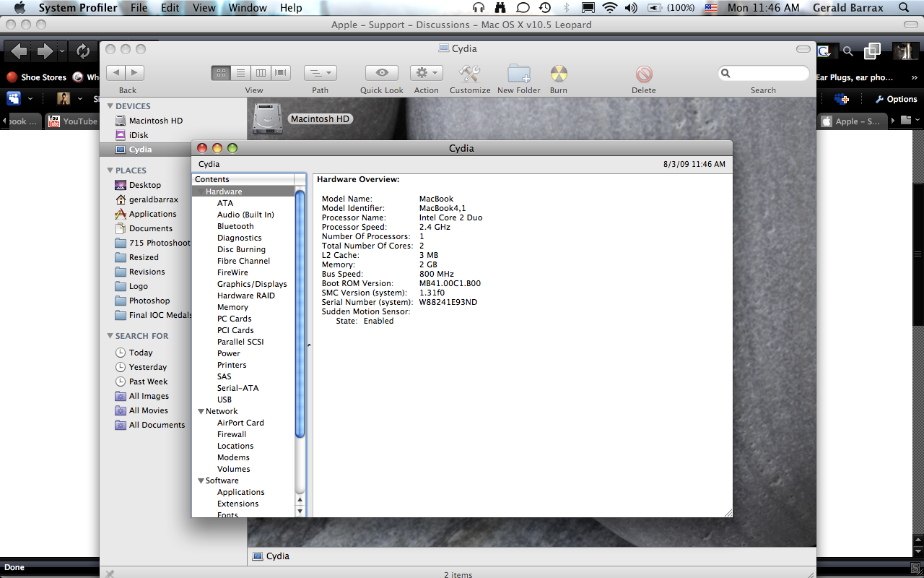Open the Spotlight magnifying glass
The height and width of the screenshot is (578, 924).
click(904, 8)
